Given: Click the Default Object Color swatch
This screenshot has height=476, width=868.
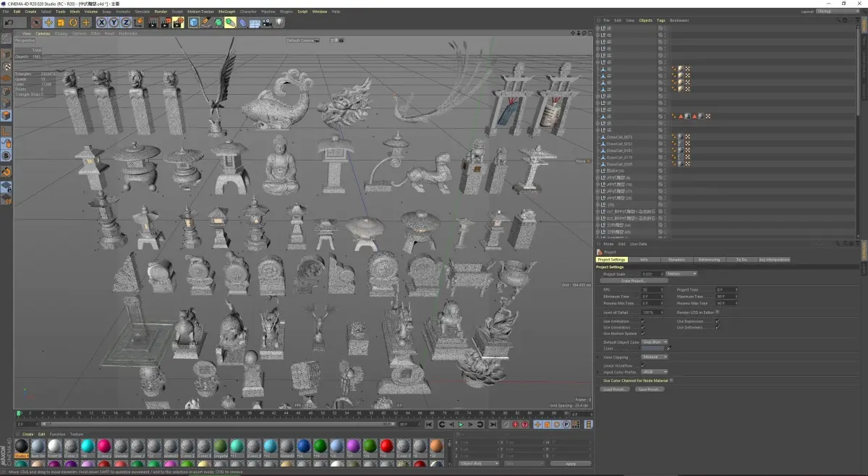Looking at the screenshot, I should tap(652, 349).
